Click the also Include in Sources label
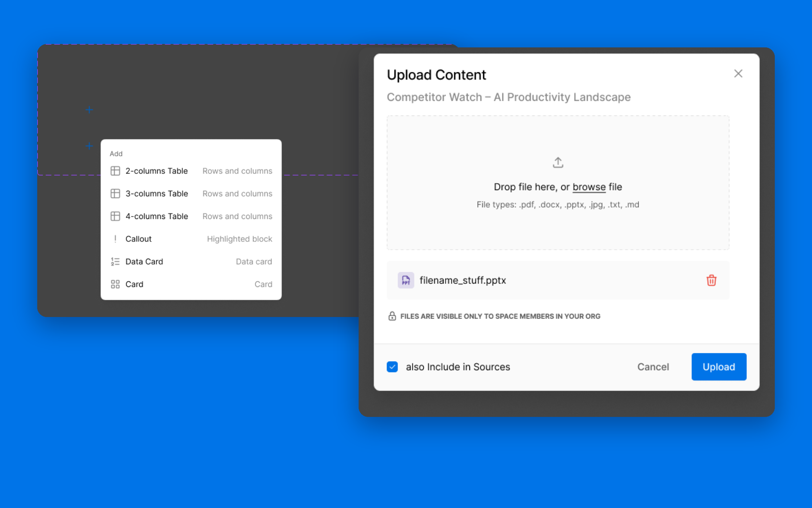 [x=458, y=367]
